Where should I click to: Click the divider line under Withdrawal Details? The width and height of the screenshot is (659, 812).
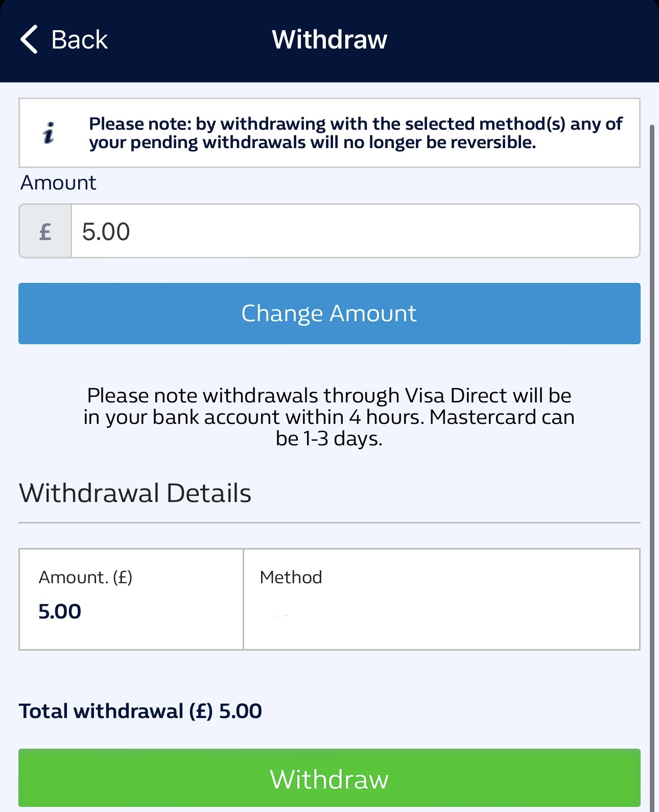coord(329,522)
